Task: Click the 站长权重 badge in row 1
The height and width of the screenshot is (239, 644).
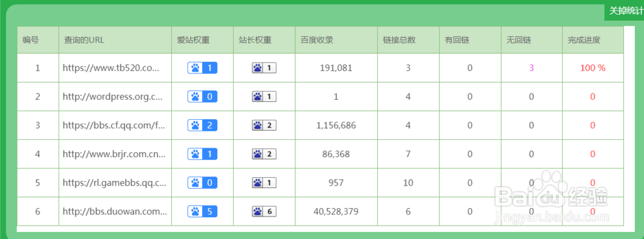Action: 264,68
